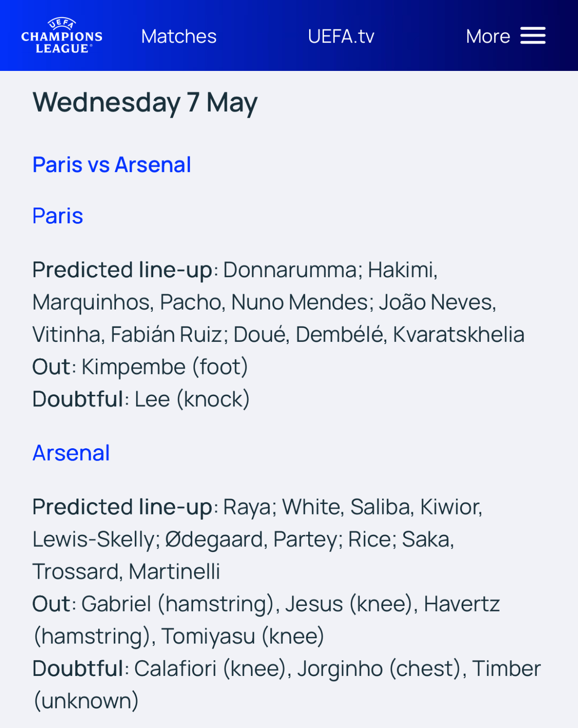Click the Out label listing Gabriel
578x728 pixels.
coord(51,604)
